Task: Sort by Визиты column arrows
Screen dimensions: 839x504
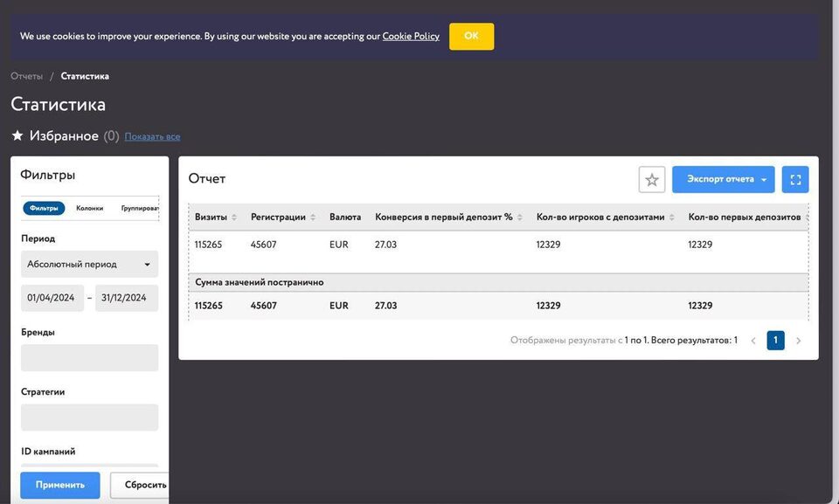Action: tap(234, 217)
